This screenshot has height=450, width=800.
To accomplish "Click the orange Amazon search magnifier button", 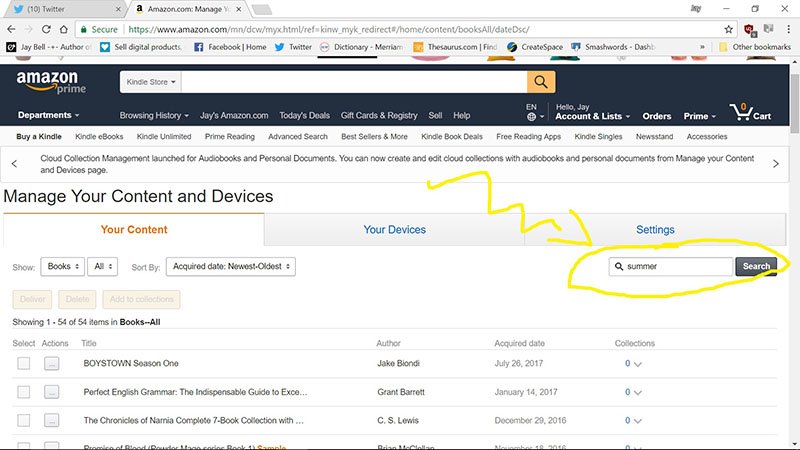I will pos(541,82).
